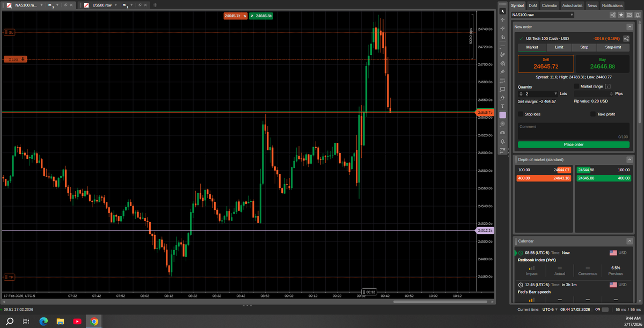644x328 pixels.
Task: Click the Comment input field
Action: click(x=574, y=131)
